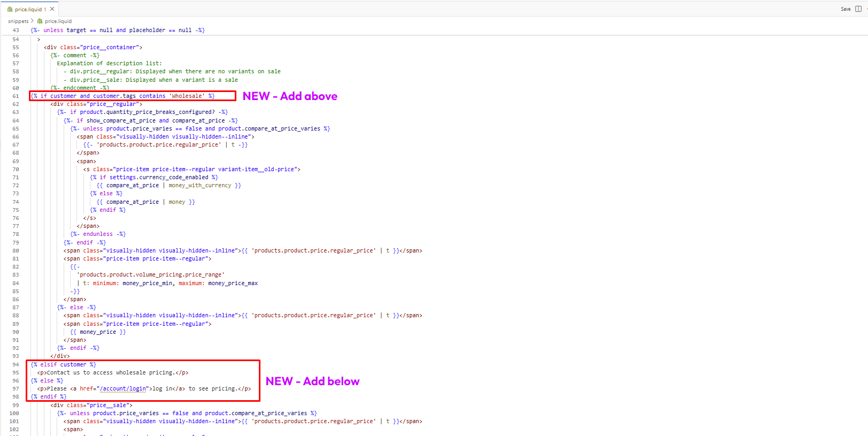This screenshot has width=868, height=436.
Task: Click unless product.price_varies on line 65
Action: tap(200, 128)
